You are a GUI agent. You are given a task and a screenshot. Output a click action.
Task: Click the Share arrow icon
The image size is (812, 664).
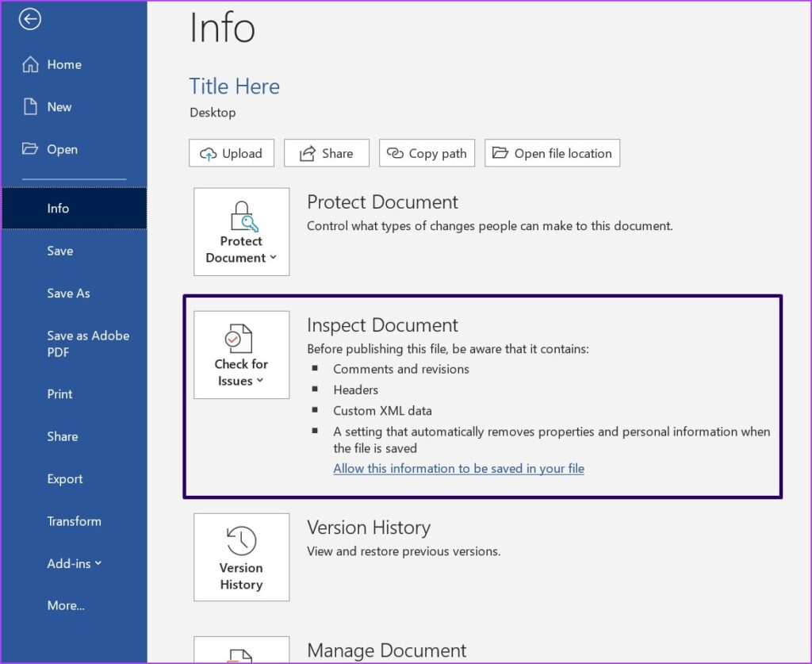coord(308,154)
